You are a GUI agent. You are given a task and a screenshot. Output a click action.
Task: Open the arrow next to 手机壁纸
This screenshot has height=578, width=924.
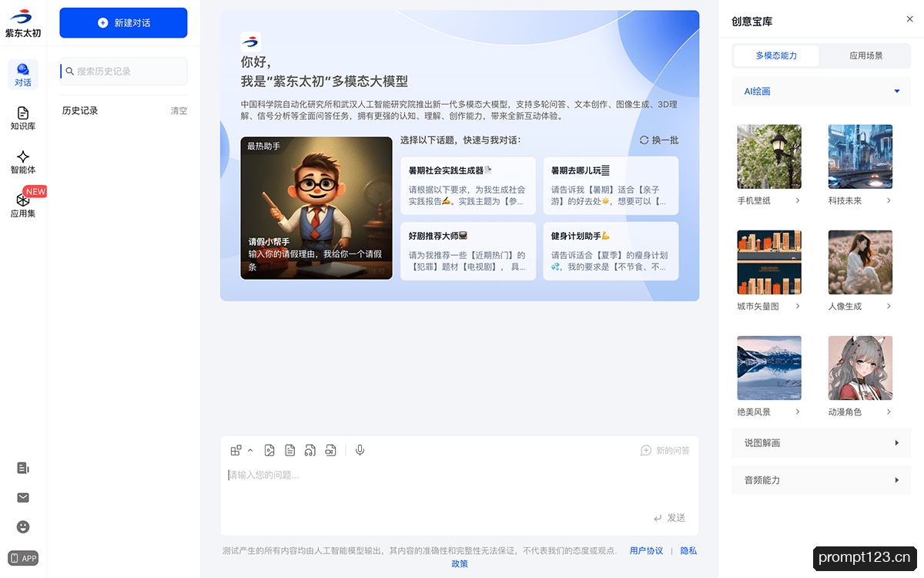(x=798, y=200)
